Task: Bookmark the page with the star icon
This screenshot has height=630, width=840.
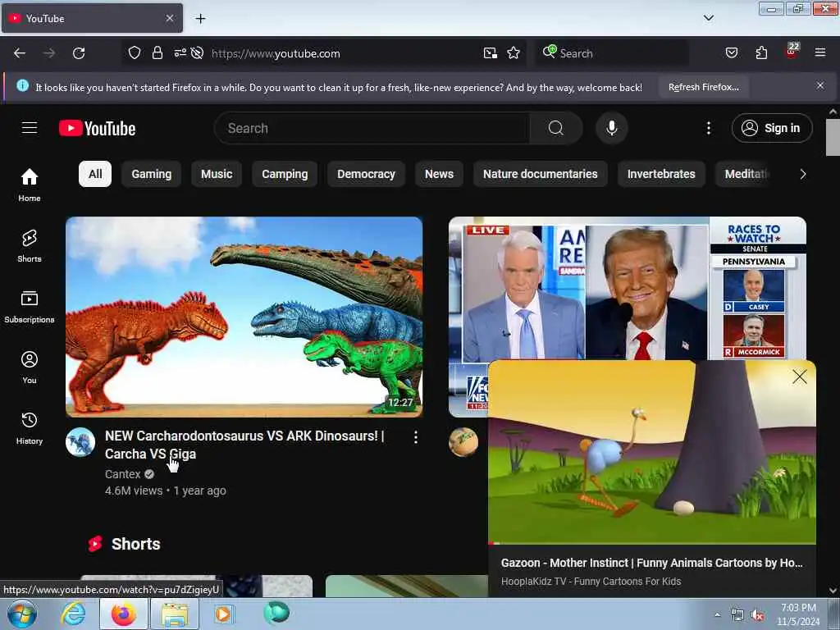Action: tap(514, 53)
